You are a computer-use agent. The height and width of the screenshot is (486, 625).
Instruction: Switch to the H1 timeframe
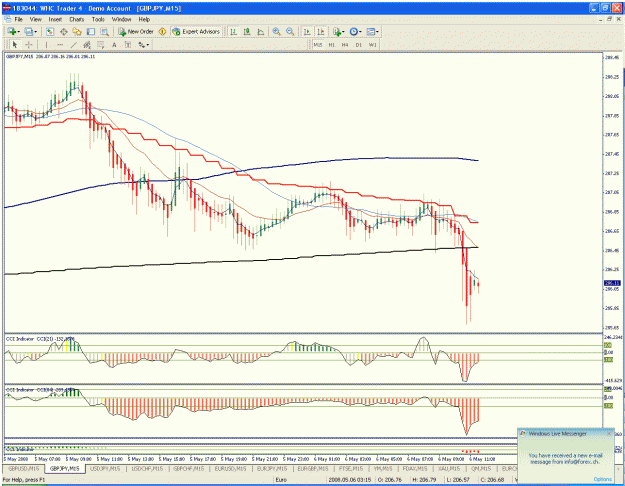click(332, 45)
